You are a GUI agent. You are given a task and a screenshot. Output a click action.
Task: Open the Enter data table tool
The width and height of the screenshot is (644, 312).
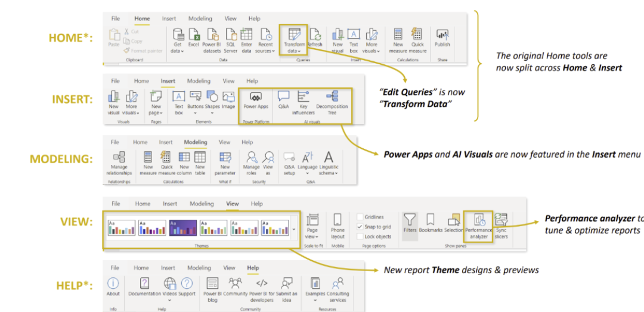coord(246,40)
